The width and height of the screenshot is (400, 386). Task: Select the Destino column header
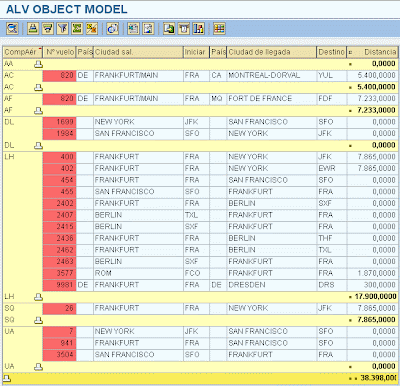(331, 52)
